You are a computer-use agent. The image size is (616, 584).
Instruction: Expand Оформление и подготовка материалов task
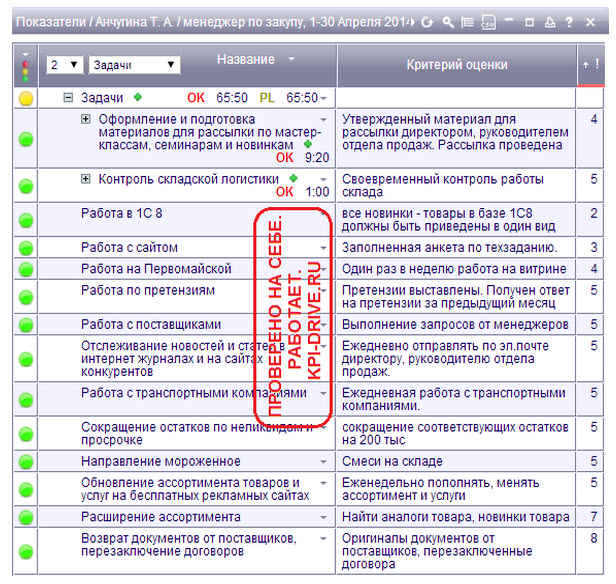click(86, 119)
